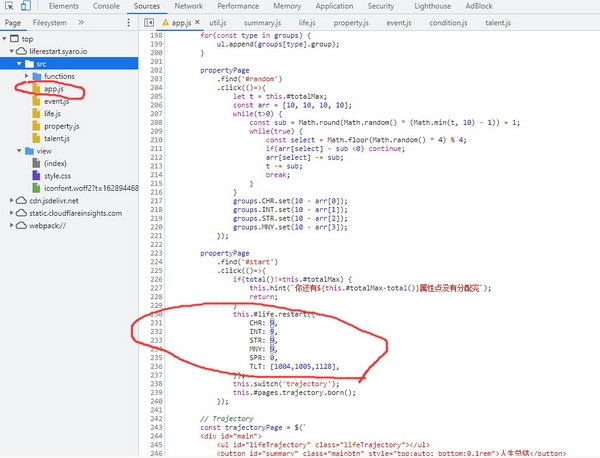The image size is (600, 458).
Task: Click the webpack:// cloud icon
Action: click(21, 225)
